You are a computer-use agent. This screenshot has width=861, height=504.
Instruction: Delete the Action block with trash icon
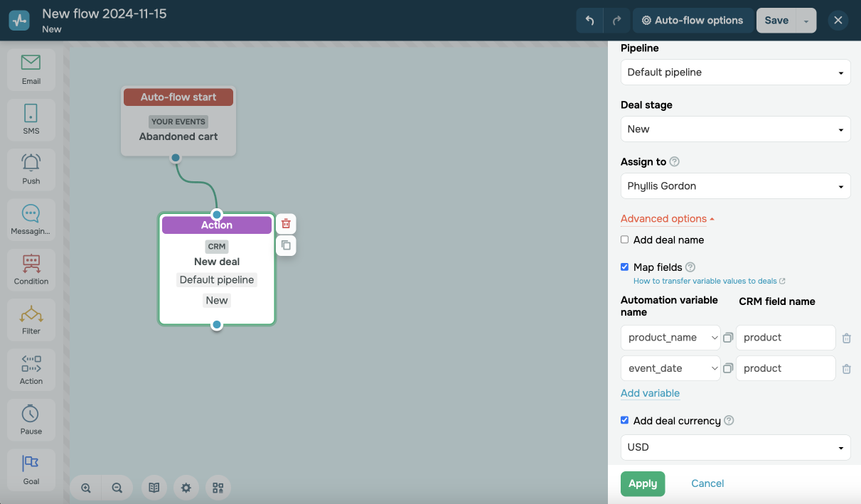(x=286, y=223)
